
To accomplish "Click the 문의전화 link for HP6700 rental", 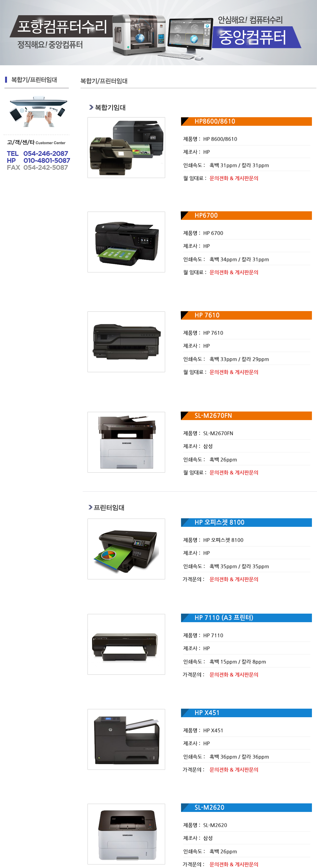I will pyautogui.click(x=234, y=272).
